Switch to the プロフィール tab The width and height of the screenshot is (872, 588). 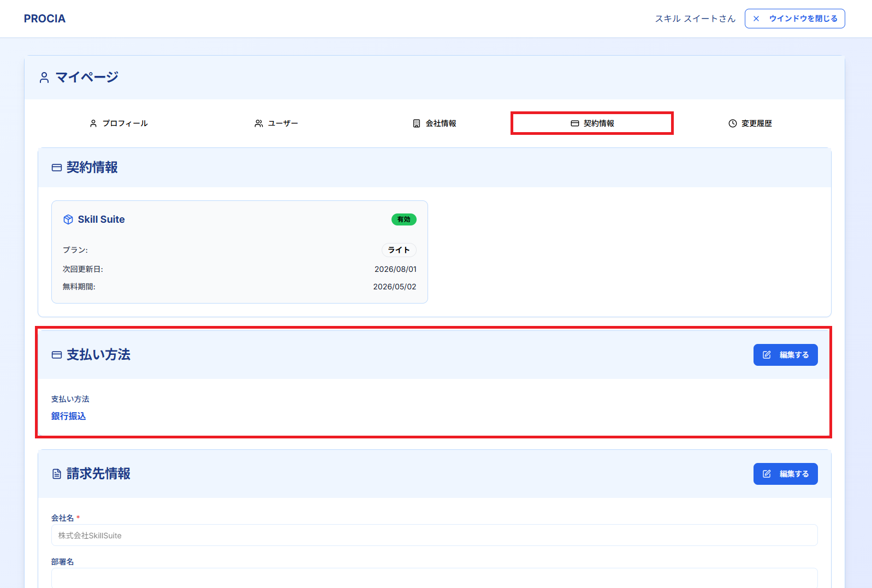[118, 123]
